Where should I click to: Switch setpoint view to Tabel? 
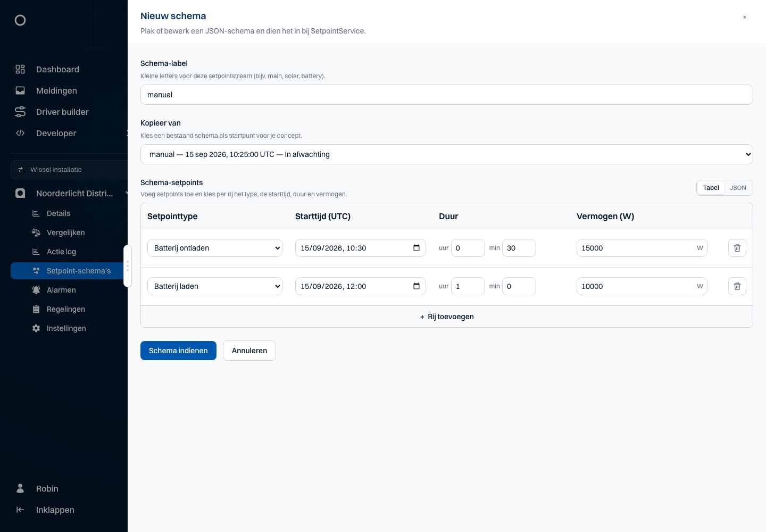(x=711, y=188)
